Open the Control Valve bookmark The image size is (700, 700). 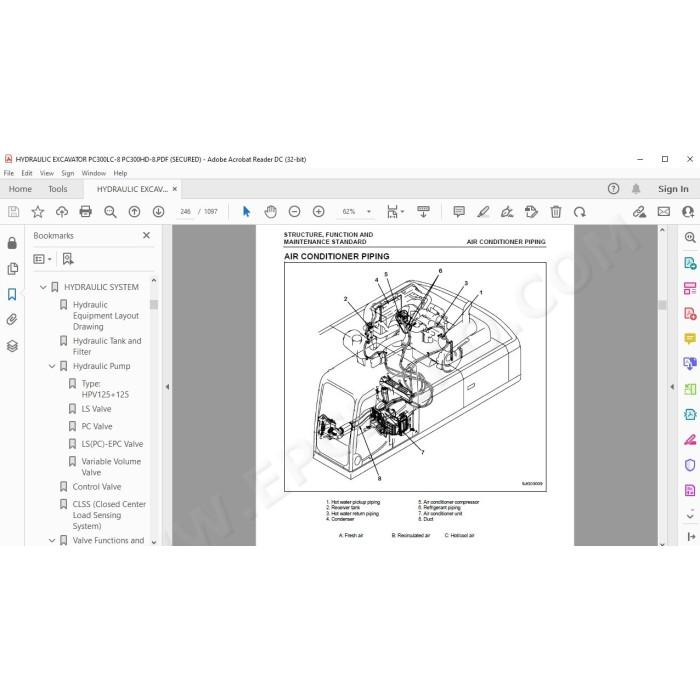pos(97,487)
